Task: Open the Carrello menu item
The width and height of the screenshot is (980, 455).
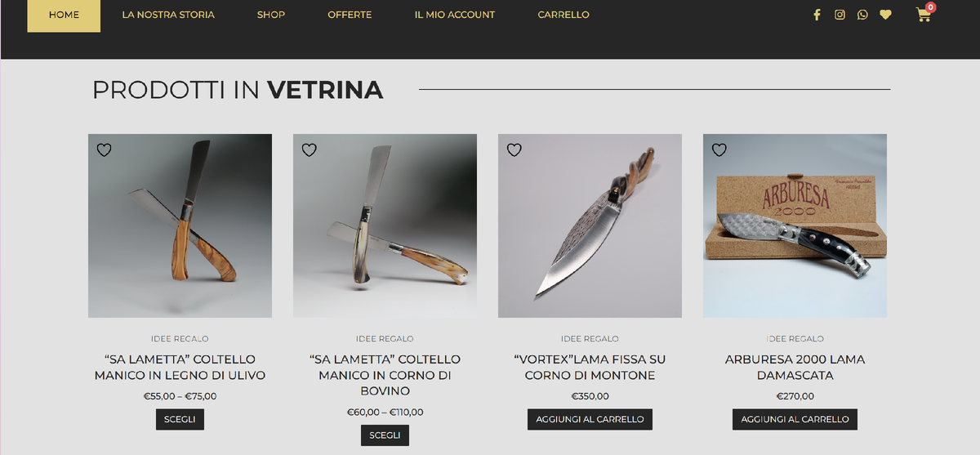Action: coord(563,15)
